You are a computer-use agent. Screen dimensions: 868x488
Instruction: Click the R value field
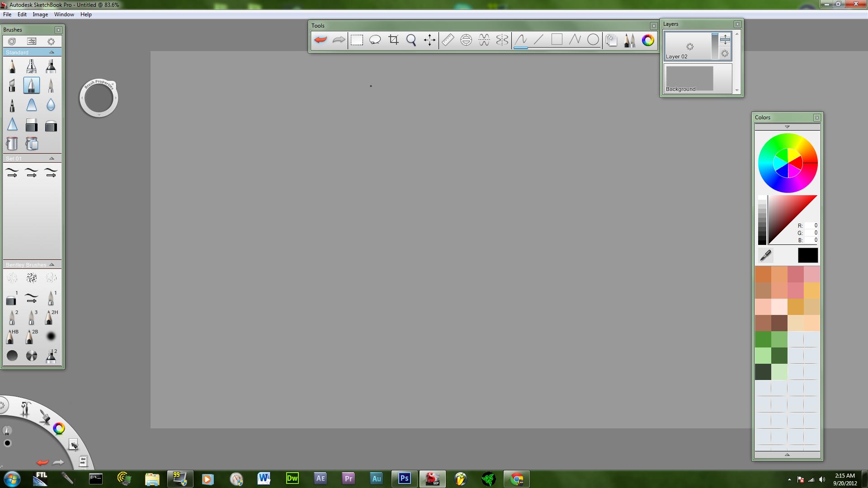click(811, 225)
